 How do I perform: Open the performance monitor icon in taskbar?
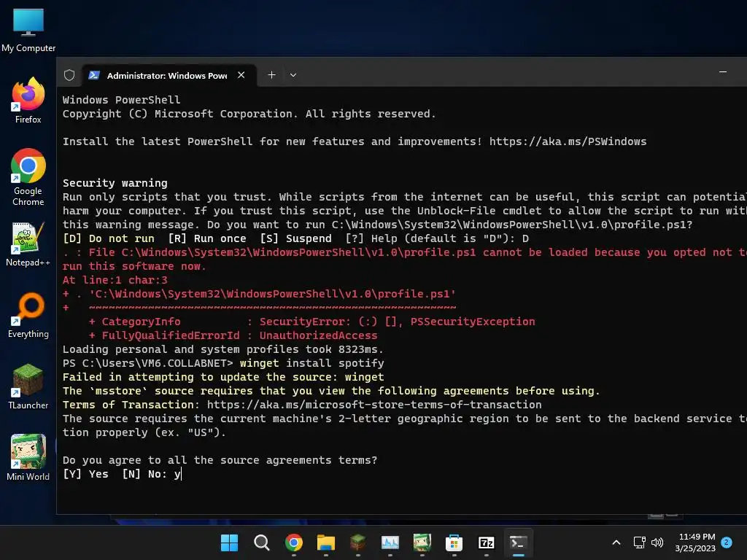coord(390,542)
